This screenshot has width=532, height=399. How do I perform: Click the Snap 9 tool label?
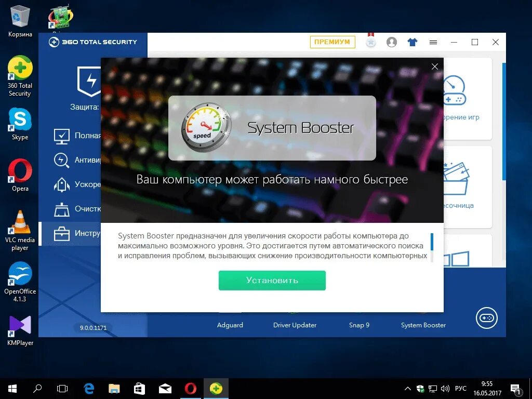[x=359, y=325]
